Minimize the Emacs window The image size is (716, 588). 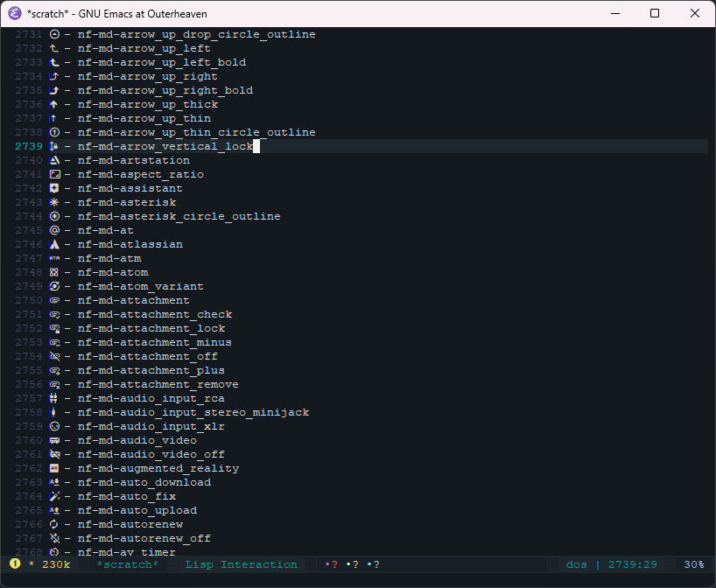pos(615,13)
